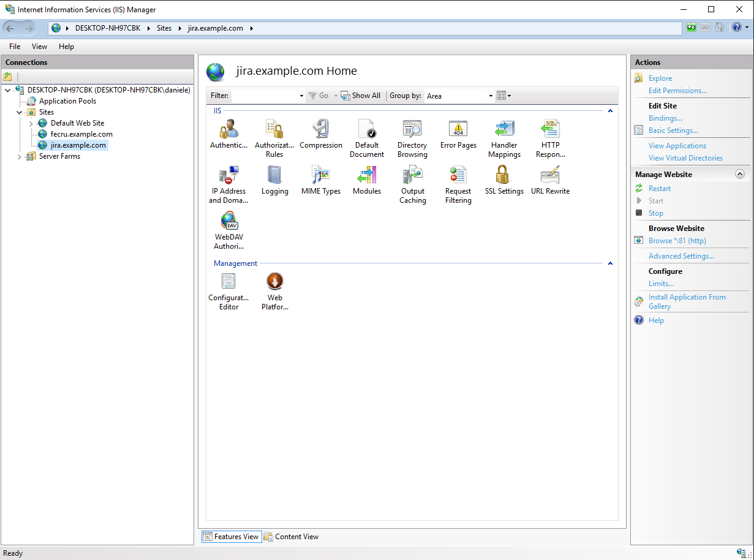This screenshot has height=560, width=754.
Task: Collapse the Management section group
Action: [x=610, y=263]
